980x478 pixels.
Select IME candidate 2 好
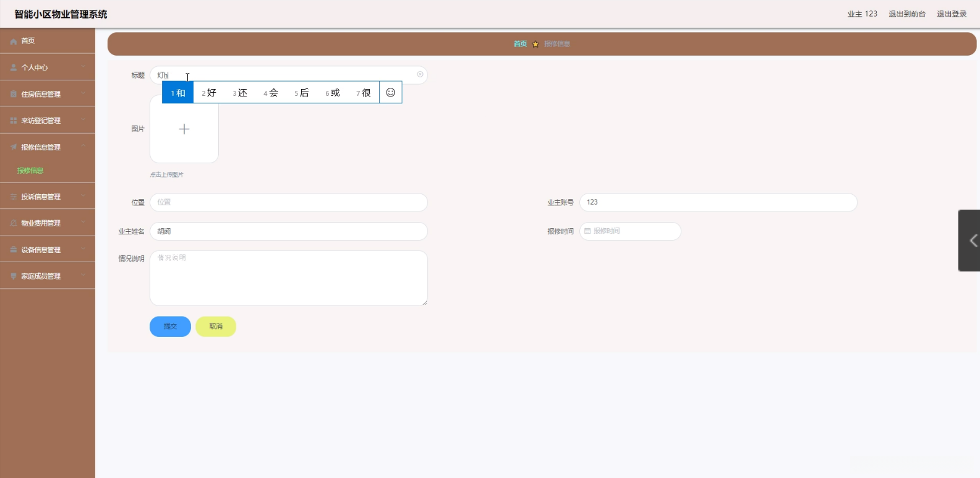pyautogui.click(x=209, y=93)
